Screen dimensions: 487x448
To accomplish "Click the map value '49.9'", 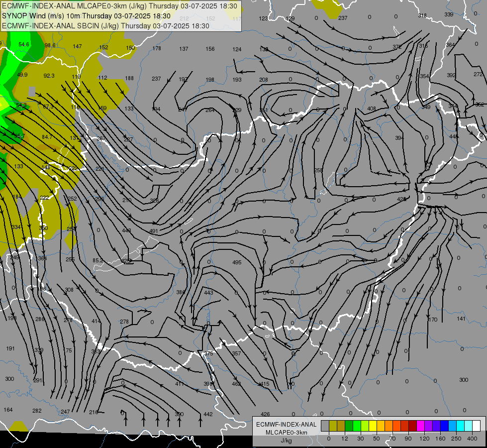I will [22, 75].
